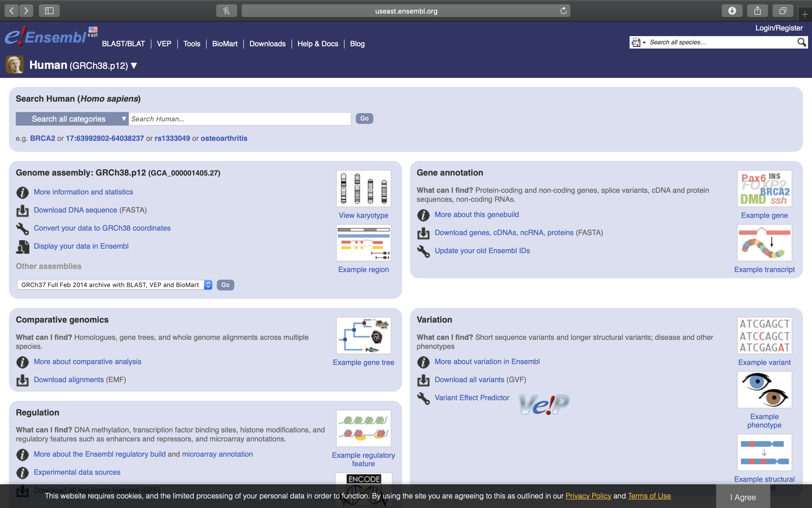The height and width of the screenshot is (508, 812).
Task: Focus the Search Human text field
Action: pos(240,119)
